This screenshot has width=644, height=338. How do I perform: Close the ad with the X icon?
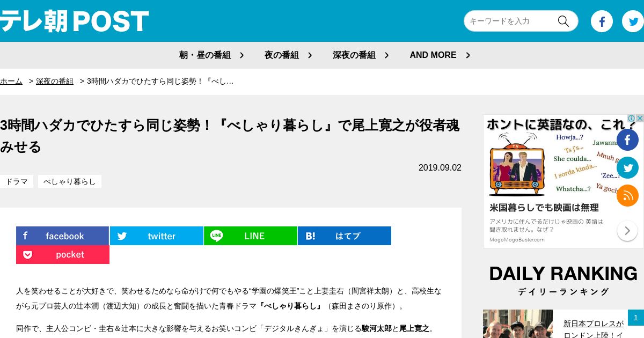click(x=640, y=119)
